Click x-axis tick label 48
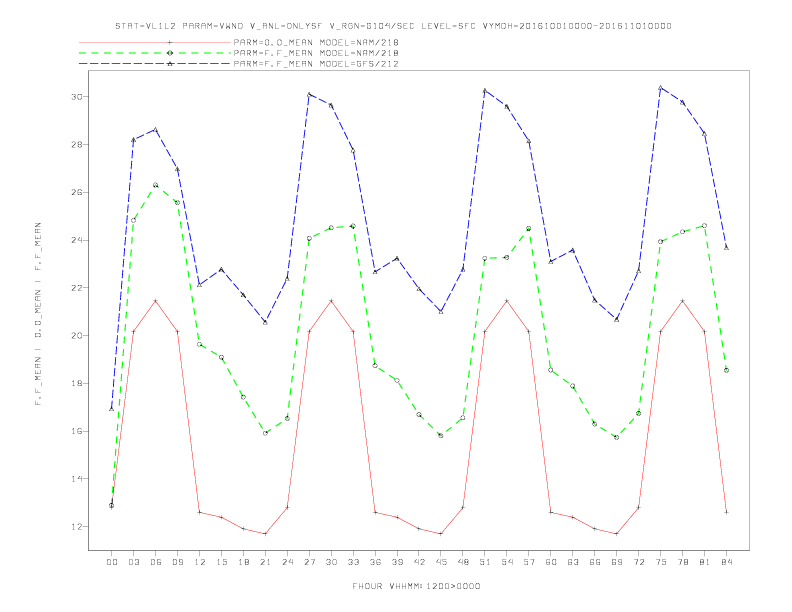This screenshot has height=612, width=792. tap(463, 562)
